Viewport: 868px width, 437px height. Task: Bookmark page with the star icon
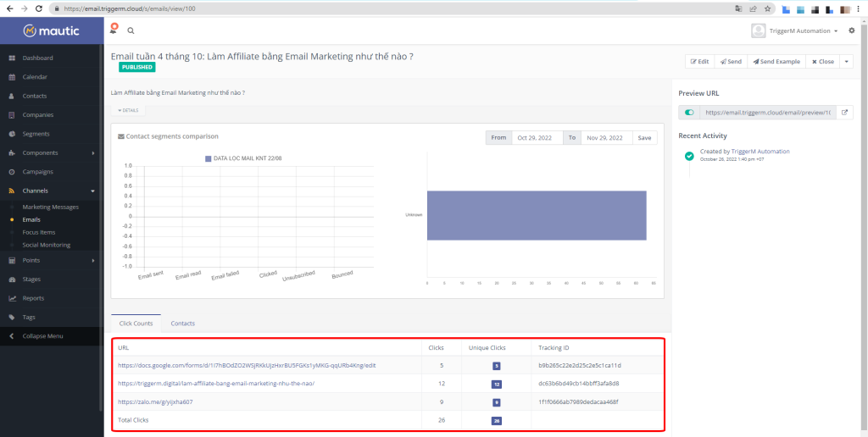[x=767, y=8]
